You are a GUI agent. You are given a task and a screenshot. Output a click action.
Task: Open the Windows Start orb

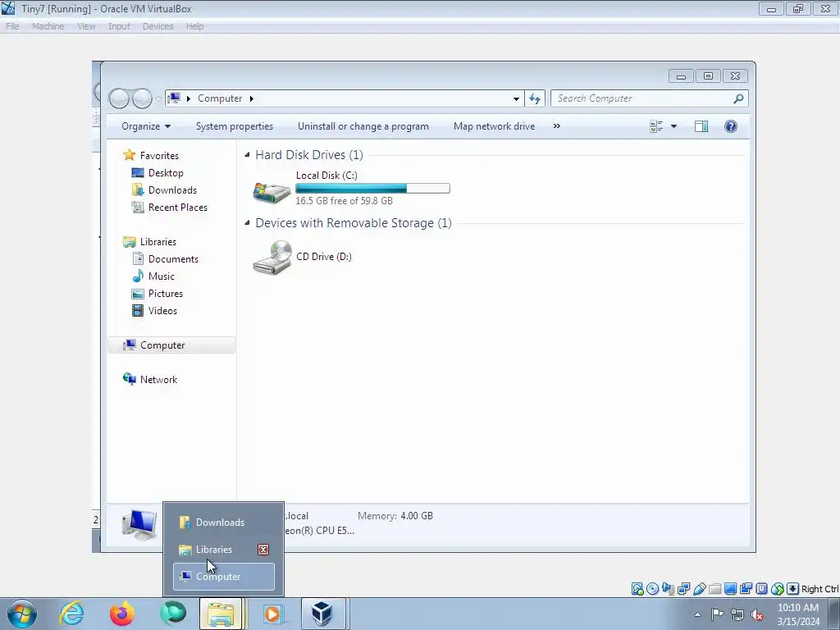pyautogui.click(x=22, y=614)
